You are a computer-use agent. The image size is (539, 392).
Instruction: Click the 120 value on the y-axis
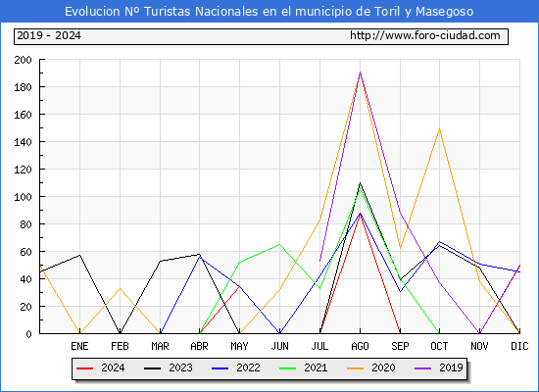[x=24, y=170]
